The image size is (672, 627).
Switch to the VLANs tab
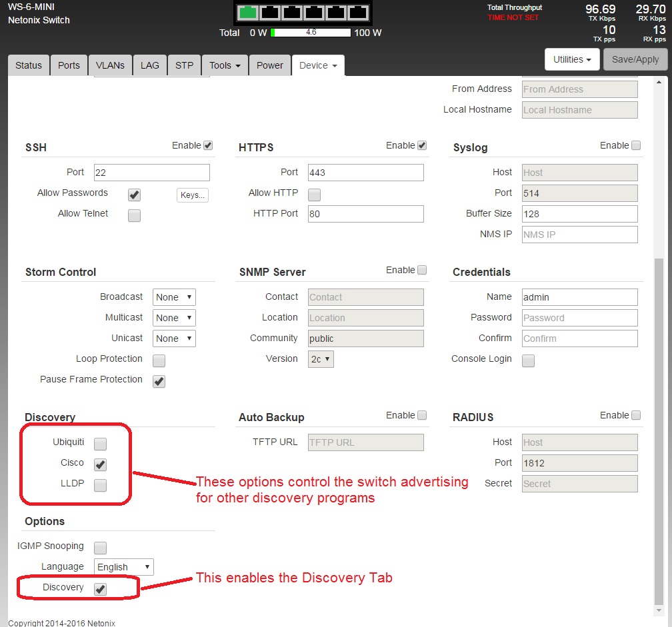click(109, 65)
